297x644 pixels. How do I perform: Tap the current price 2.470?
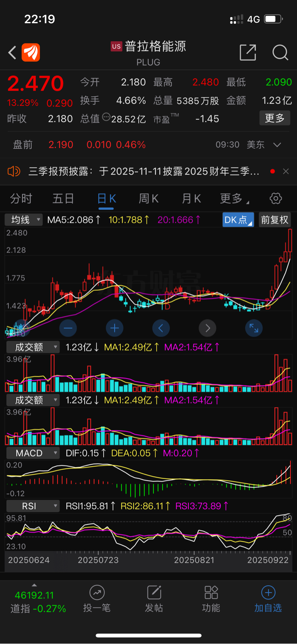[36, 84]
